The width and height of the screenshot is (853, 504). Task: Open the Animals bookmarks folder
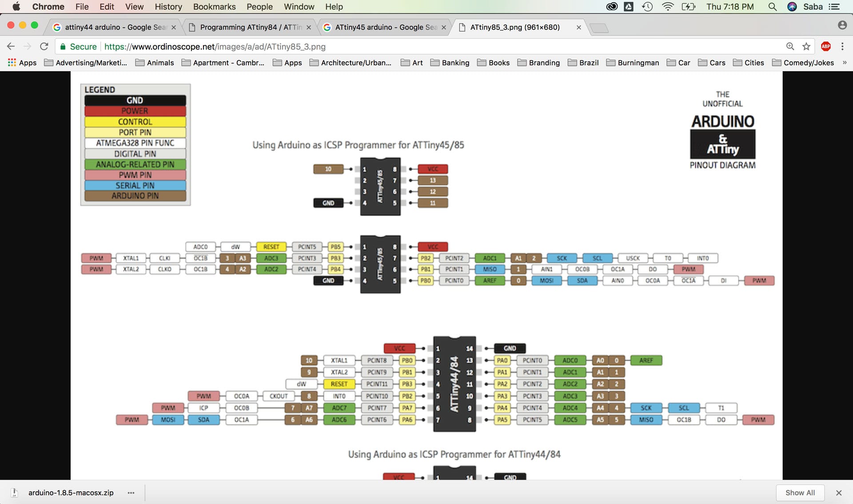(155, 63)
